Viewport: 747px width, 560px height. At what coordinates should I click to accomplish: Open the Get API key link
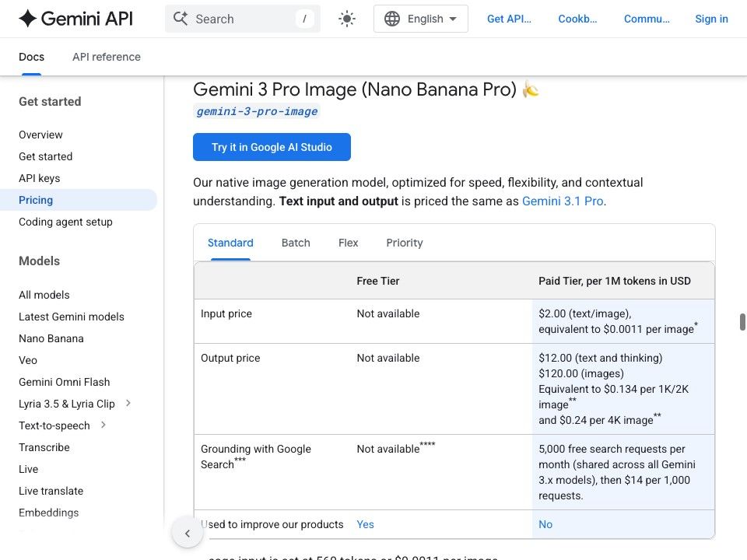point(509,19)
